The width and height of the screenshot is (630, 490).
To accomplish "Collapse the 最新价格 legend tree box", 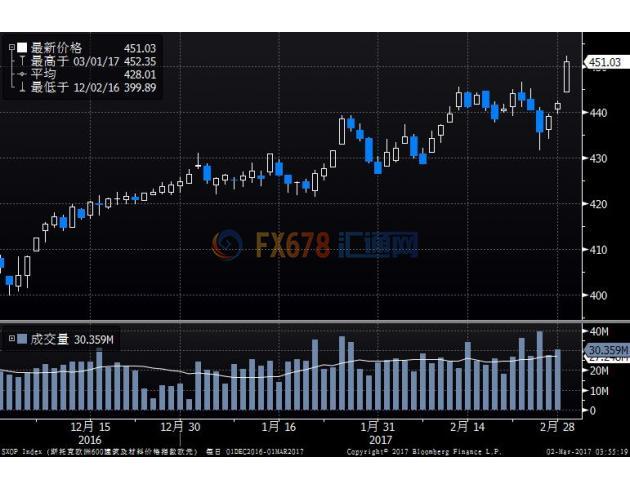I will (x=12, y=47).
